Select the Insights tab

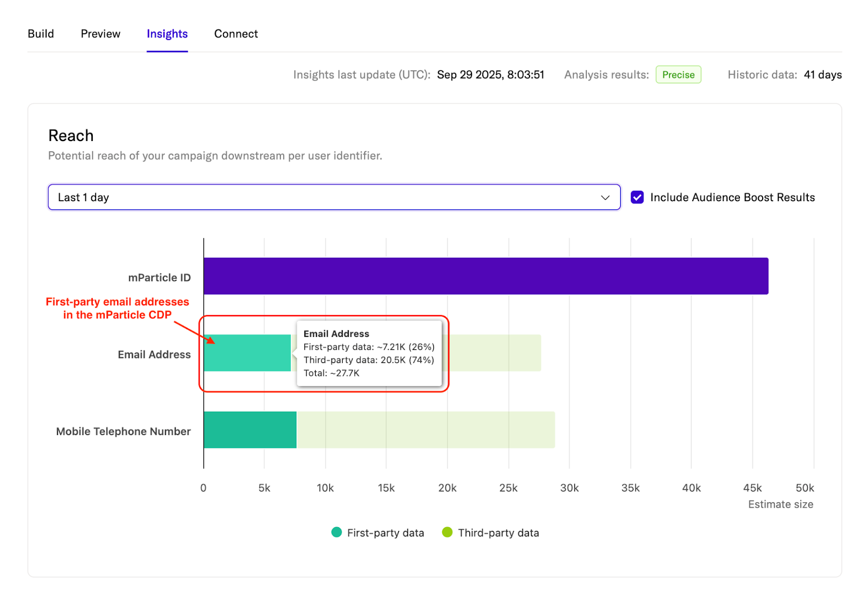[167, 34]
